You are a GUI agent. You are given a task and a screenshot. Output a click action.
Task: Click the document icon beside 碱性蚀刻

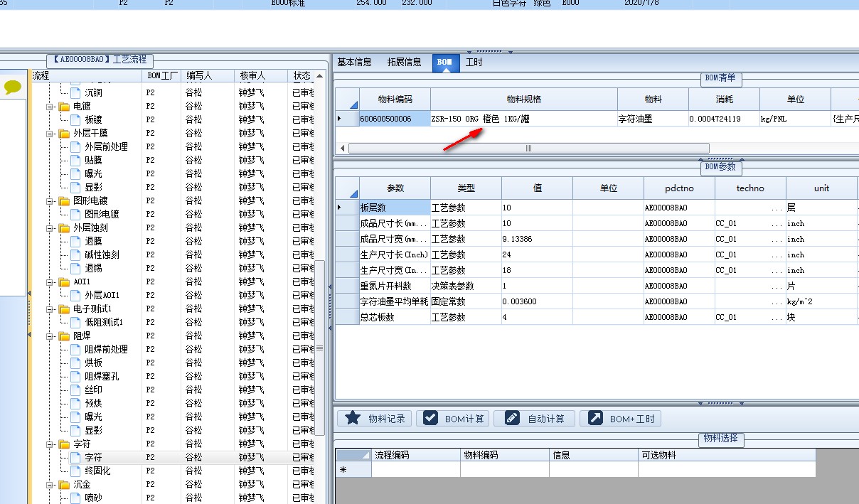pyautogui.click(x=76, y=254)
